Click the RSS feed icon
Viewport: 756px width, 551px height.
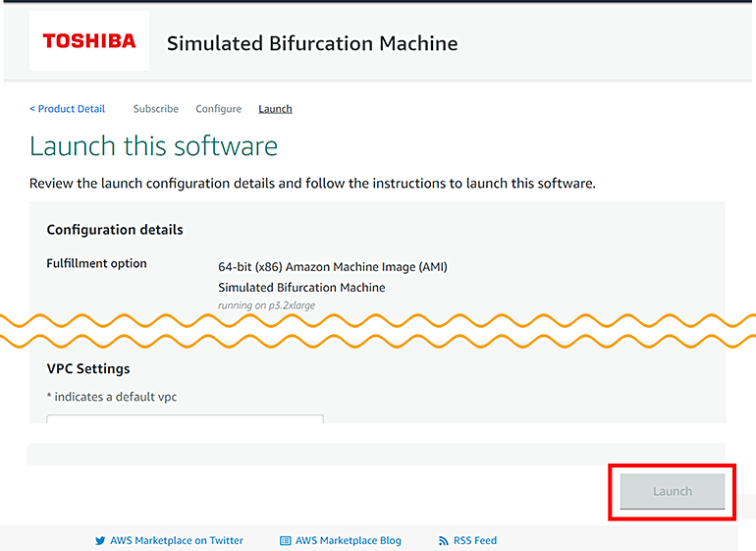tap(443, 541)
